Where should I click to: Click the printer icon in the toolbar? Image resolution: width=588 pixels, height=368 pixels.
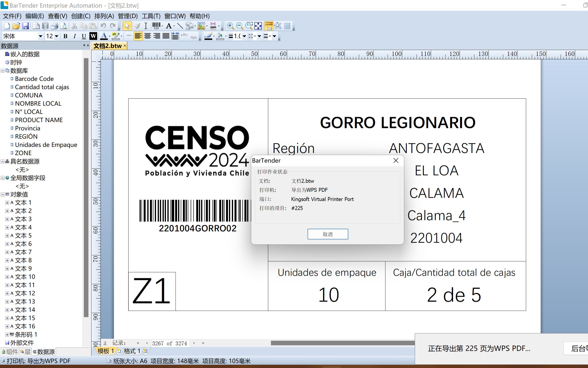55,26
